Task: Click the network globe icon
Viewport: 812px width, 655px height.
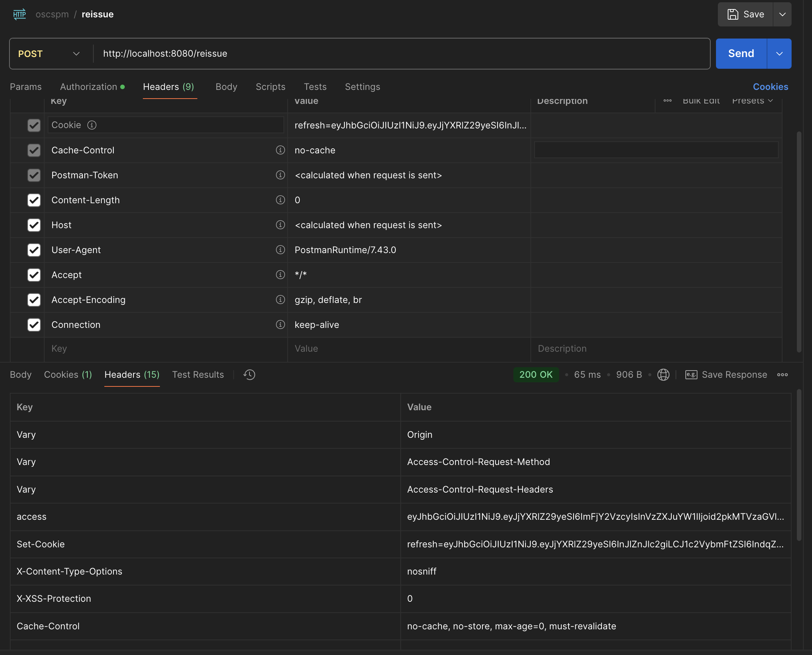Action: (663, 375)
